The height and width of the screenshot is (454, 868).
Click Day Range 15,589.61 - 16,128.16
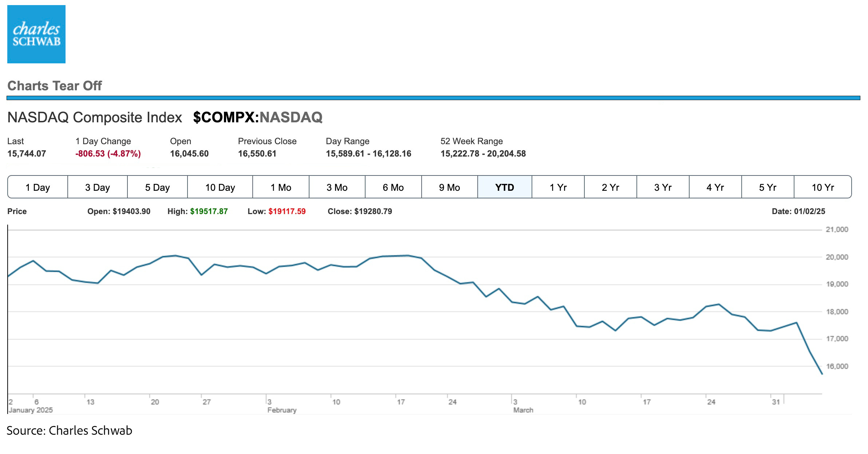(368, 154)
